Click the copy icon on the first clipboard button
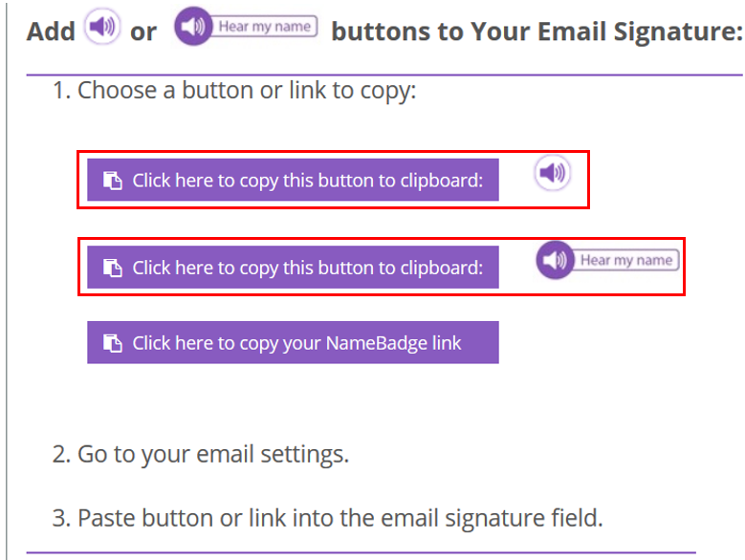 [113, 181]
